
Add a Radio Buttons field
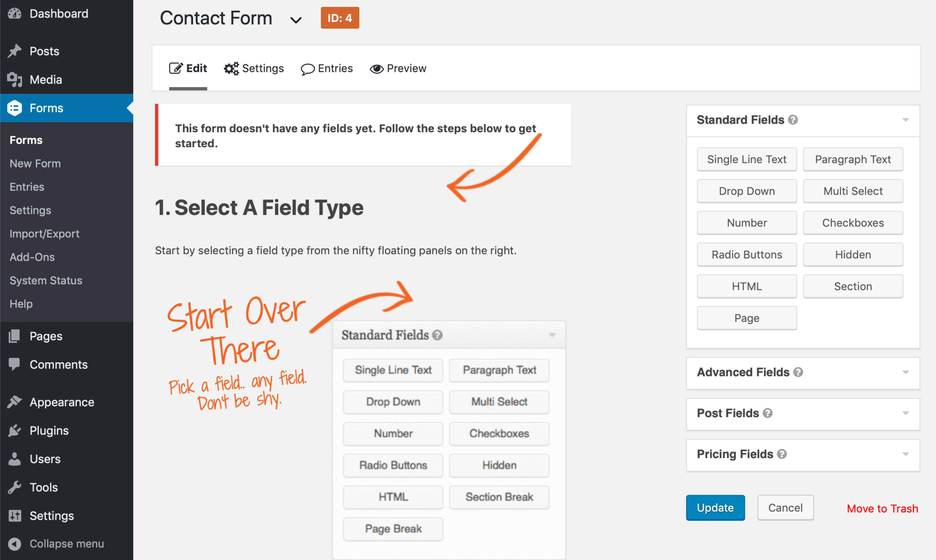pos(747,255)
